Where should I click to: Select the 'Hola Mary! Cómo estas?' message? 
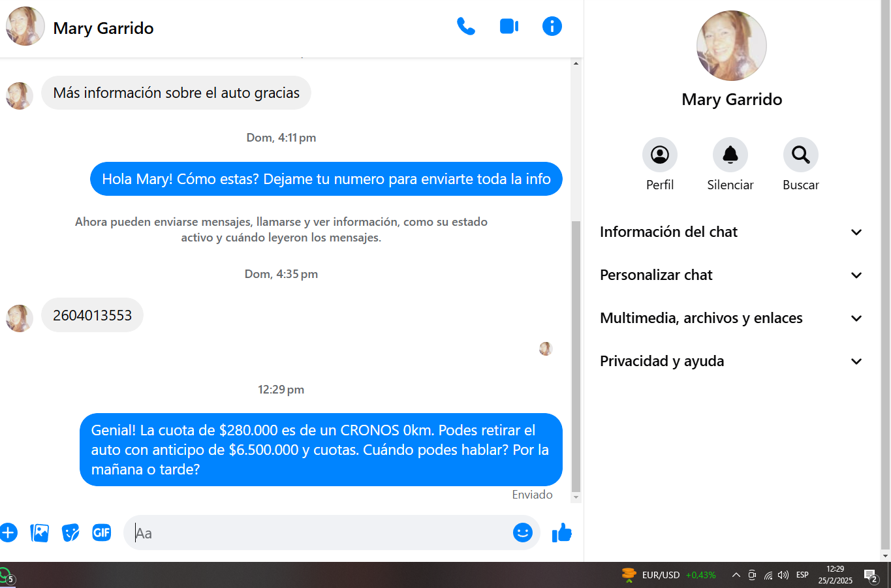click(326, 179)
